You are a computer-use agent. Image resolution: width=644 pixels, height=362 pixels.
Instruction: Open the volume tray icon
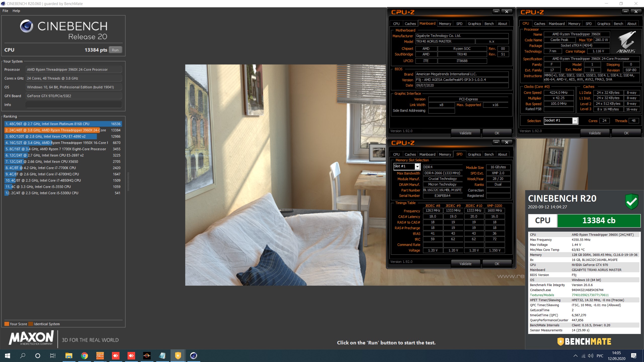[x=591, y=356]
